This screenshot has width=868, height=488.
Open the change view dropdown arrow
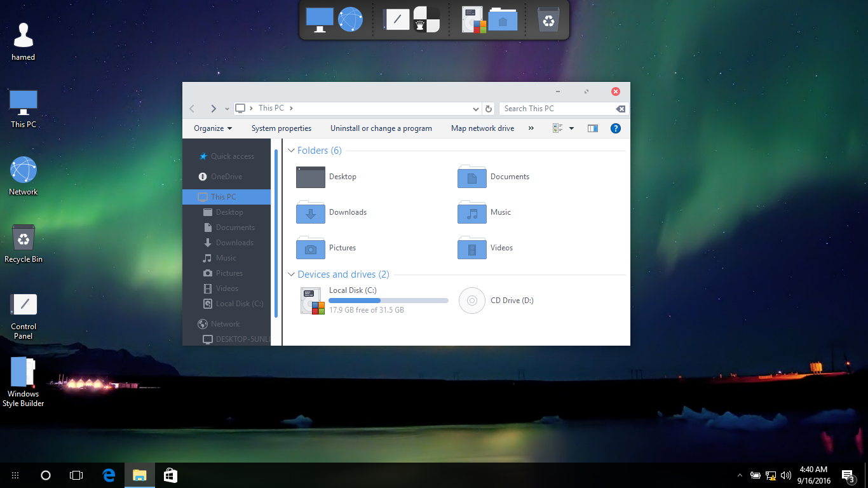tap(571, 128)
